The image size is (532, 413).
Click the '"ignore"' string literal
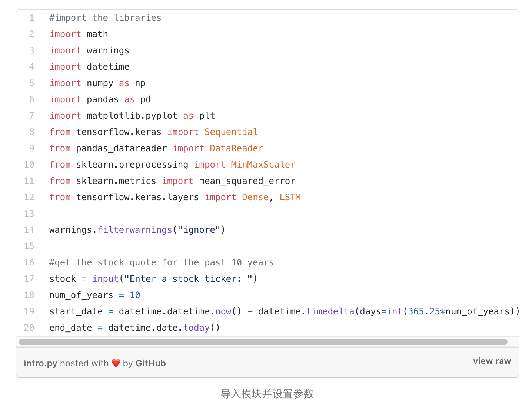pyautogui.click(x=199, y=230)
